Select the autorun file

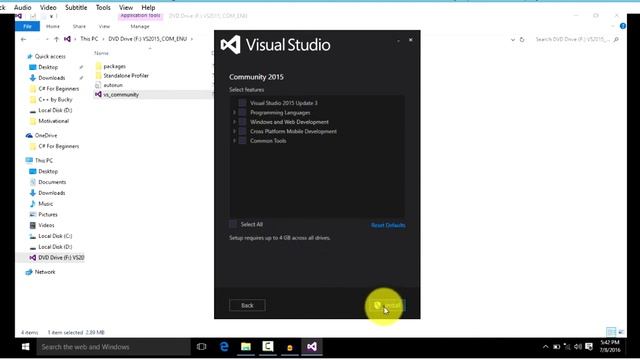pyautogui.click(x=109, y=85)
